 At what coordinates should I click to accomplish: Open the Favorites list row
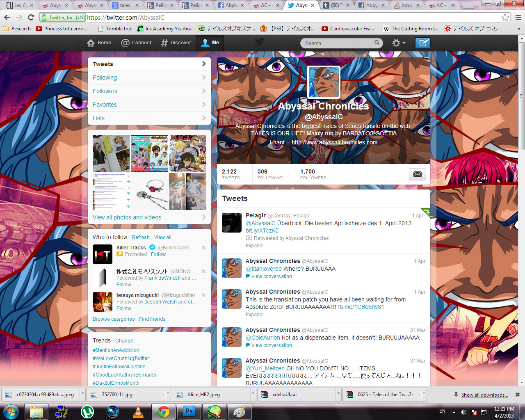click(x=149, y=105)
